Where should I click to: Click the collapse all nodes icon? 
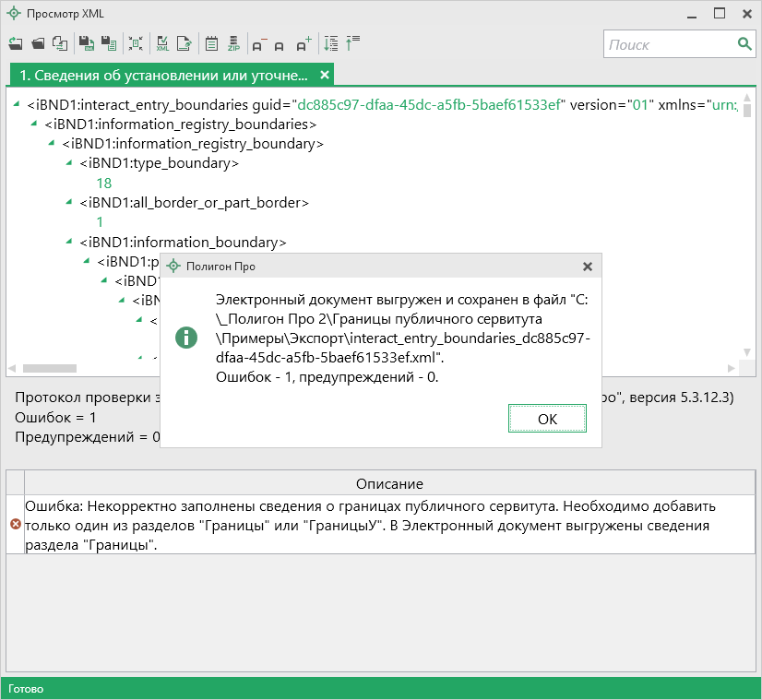coord(353,43)
